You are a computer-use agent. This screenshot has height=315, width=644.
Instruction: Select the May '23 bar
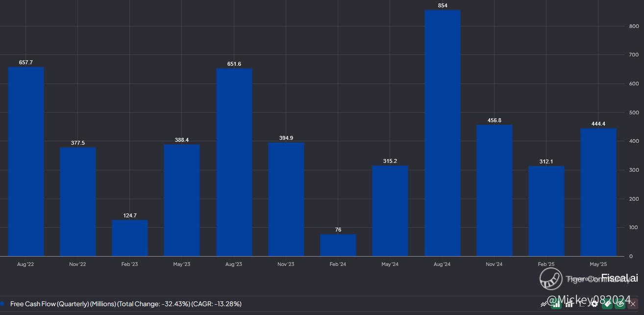tap(182, 200)
